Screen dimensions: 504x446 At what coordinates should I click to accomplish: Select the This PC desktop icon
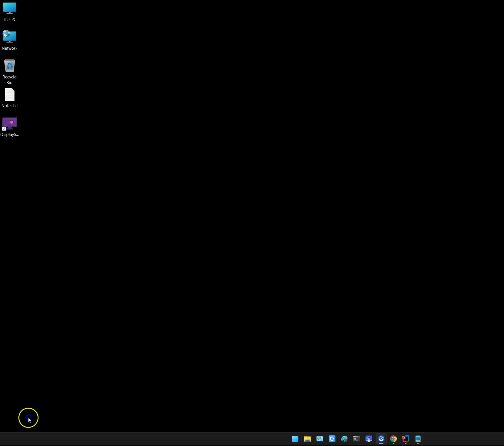point(9,12)
